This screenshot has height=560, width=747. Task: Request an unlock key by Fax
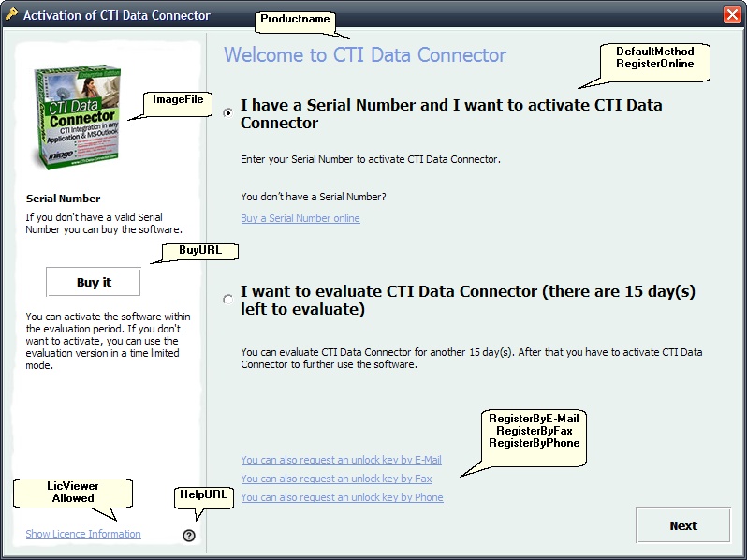tap(336, 479)
